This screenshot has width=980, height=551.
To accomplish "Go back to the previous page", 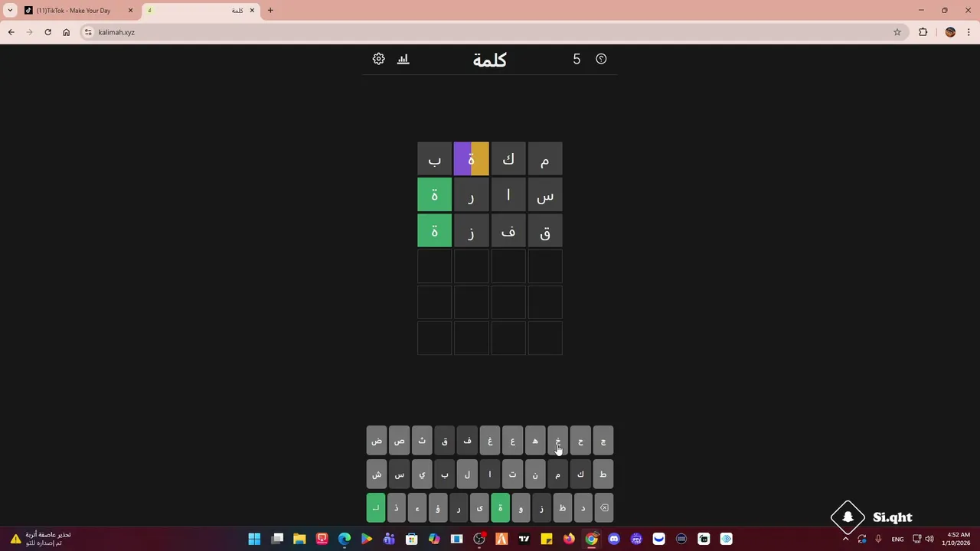I will [x=11, y=32].
